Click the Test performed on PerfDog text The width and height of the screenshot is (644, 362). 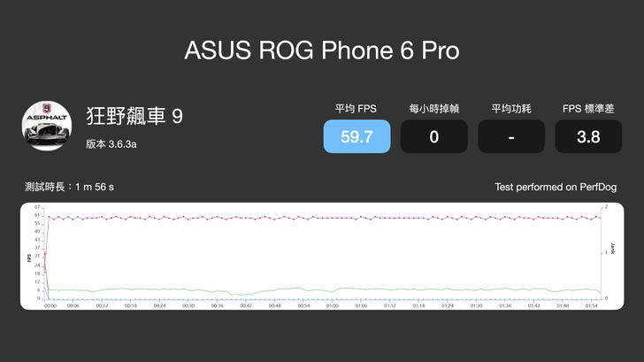click(556, 188)
